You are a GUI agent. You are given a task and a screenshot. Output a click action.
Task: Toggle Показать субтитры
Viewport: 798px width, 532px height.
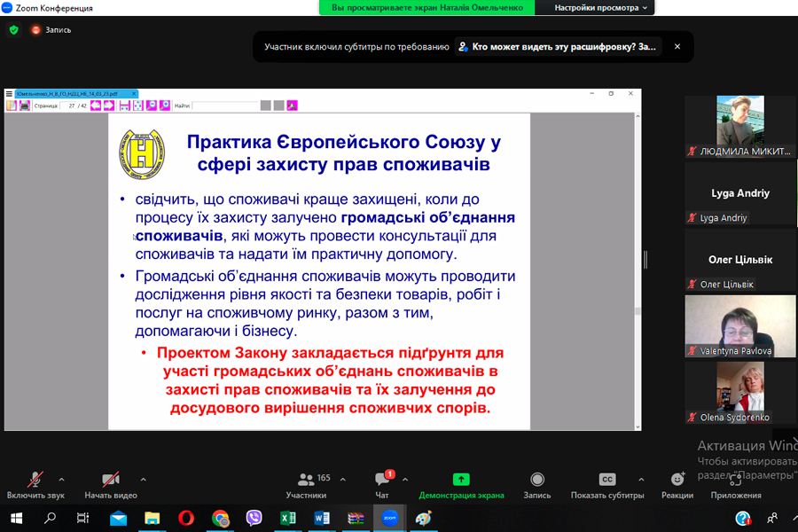point(607,486)
